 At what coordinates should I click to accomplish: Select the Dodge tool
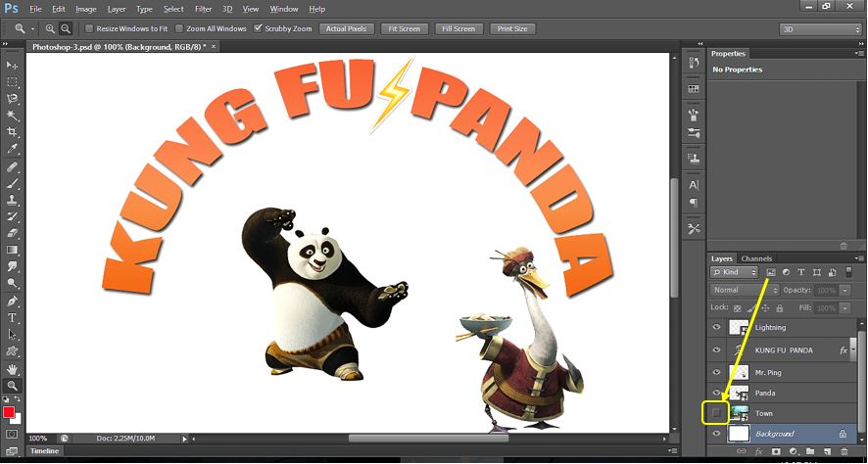tap(12, 283)
